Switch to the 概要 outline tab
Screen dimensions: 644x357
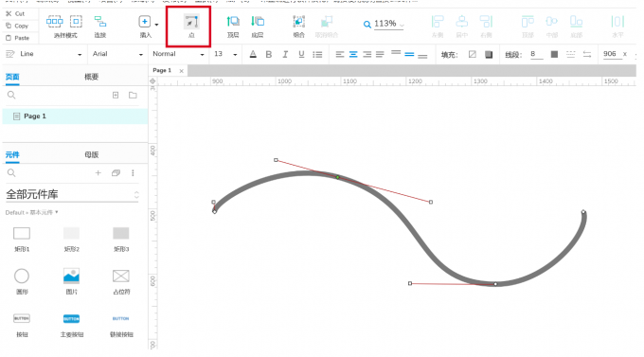tap(92, 77)
